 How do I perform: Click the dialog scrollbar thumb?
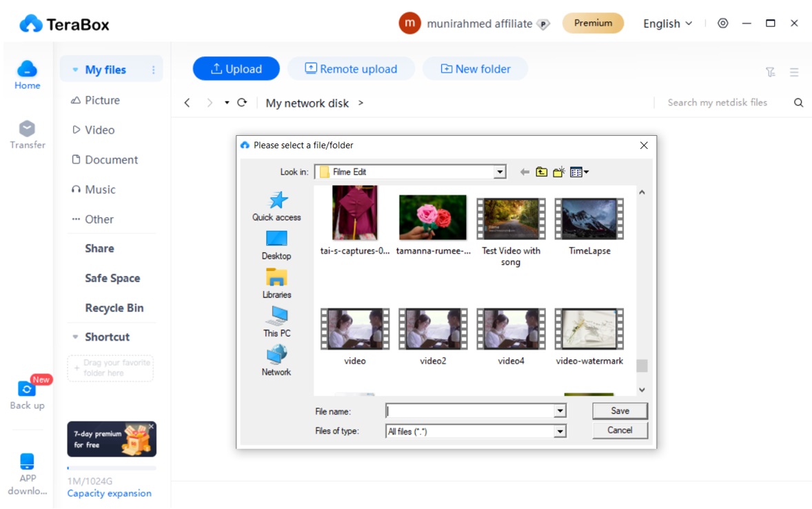[642, 366]
